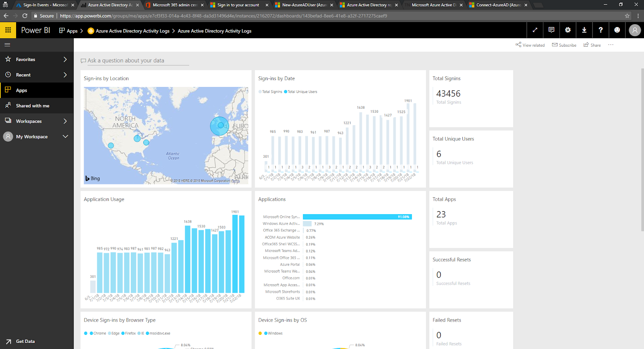Switch to Sign in to your account tab
The height and width of the screenshot is (349, 644).
coord(238,5)
